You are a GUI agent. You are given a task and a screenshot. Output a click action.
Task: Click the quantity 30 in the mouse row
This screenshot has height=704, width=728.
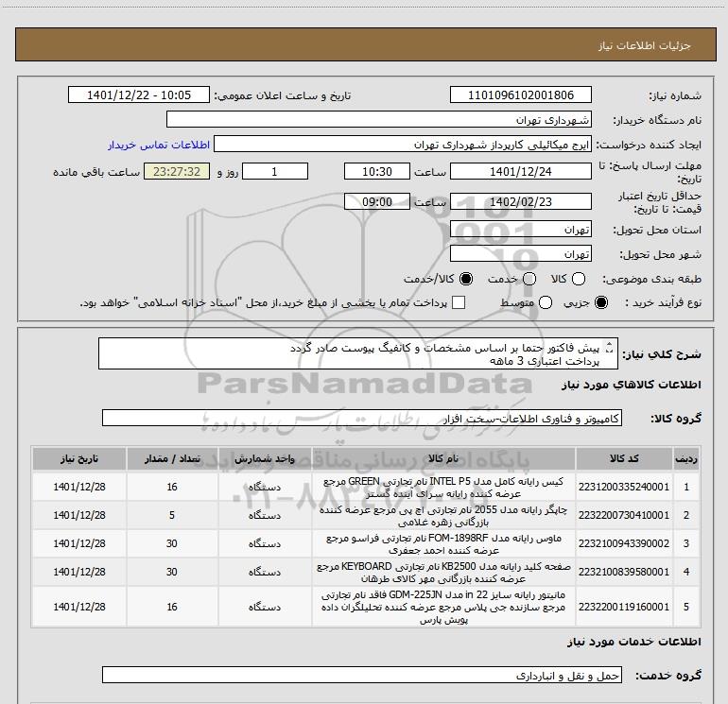(172, 543)
